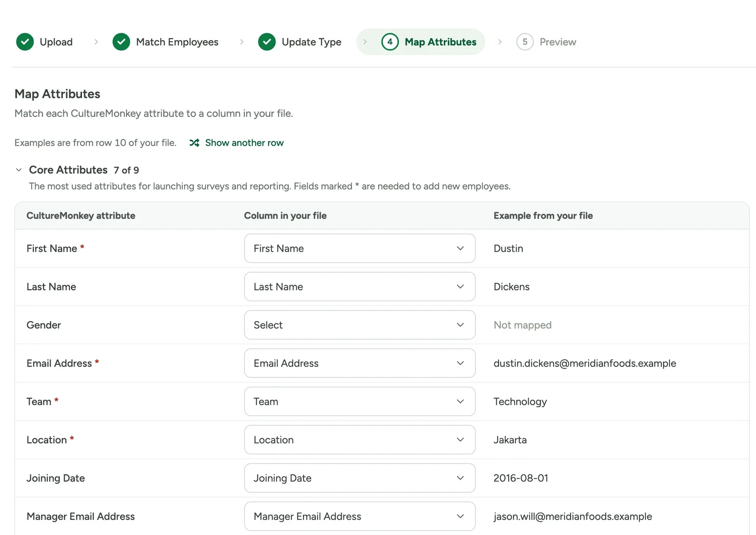756x535 pixels.
Task: Click the shuffle icon beside Show another row
Action: 194,143
